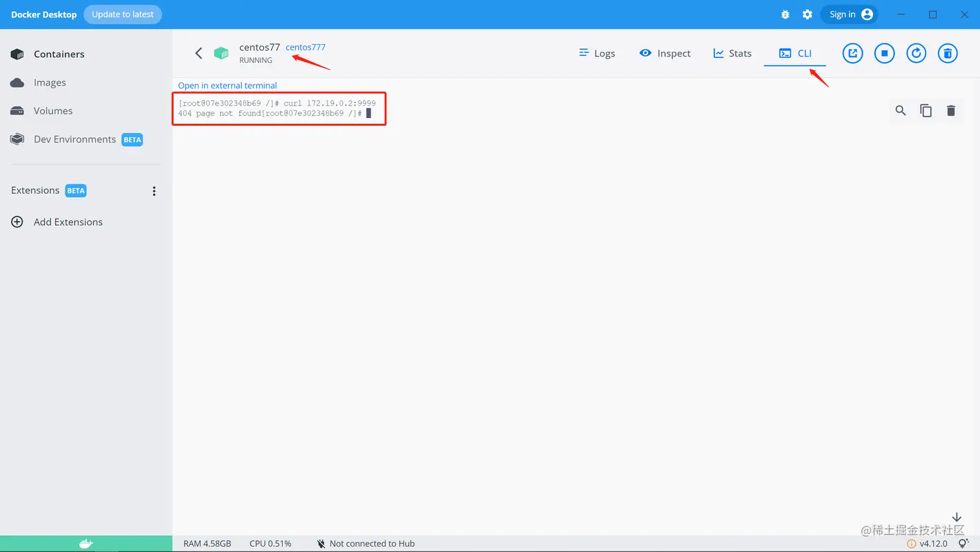Stop the centos77 container
This screenshot has width=980, height=552.
[x=885, y=53]
